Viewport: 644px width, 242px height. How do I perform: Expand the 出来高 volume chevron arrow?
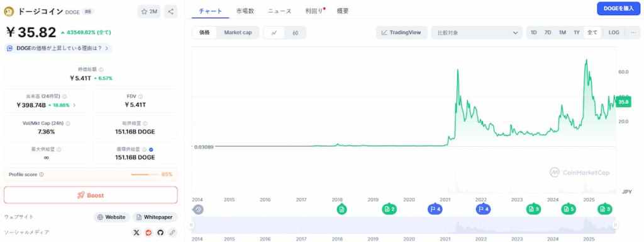coord(74,105)
